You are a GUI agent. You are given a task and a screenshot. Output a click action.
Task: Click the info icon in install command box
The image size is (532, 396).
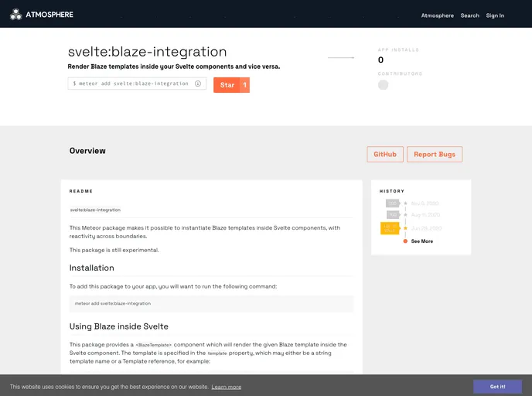[198, 84]
